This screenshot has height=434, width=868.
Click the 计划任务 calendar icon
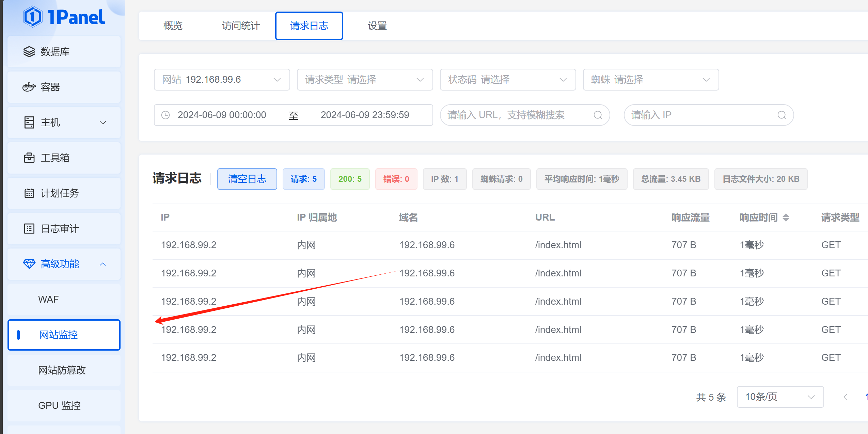click(x=29, y=193)
